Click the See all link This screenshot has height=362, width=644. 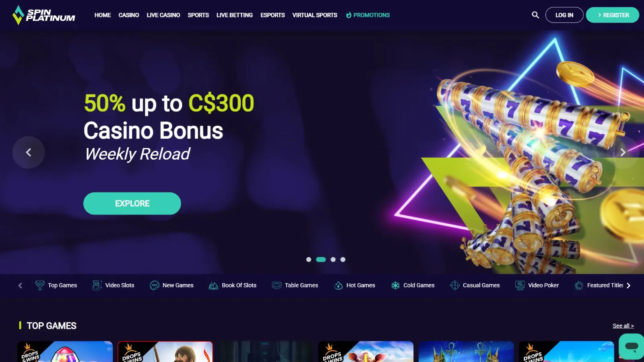coord(623,326)
